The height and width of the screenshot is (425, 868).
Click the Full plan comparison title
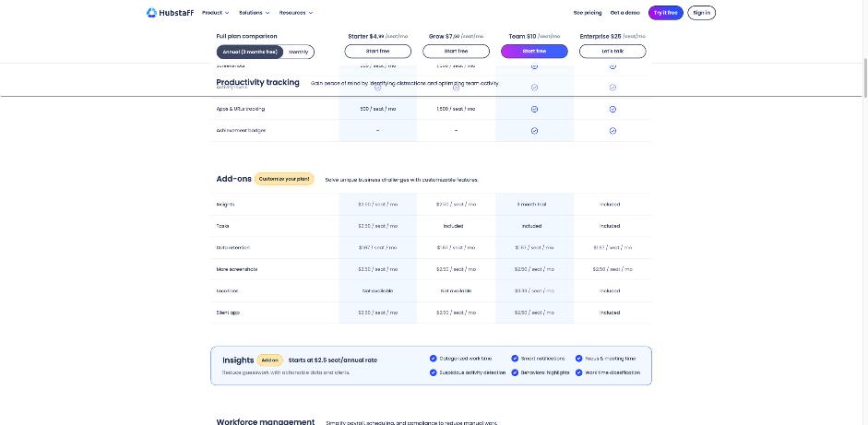[x=246, y=36]
